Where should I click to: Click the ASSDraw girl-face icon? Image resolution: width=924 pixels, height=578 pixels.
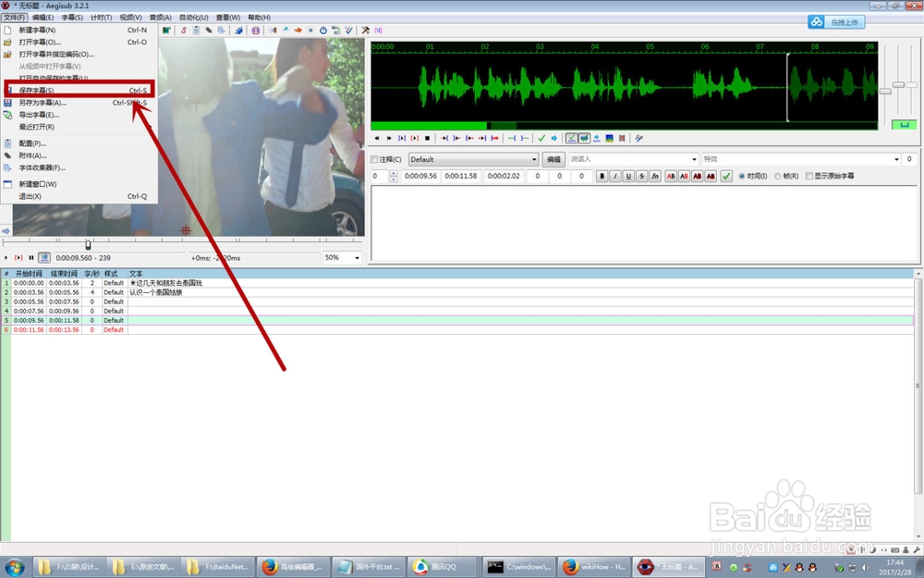point(255,31)
